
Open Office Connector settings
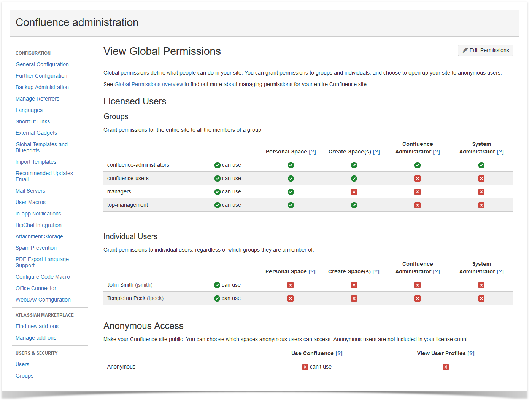click(36, 288)
